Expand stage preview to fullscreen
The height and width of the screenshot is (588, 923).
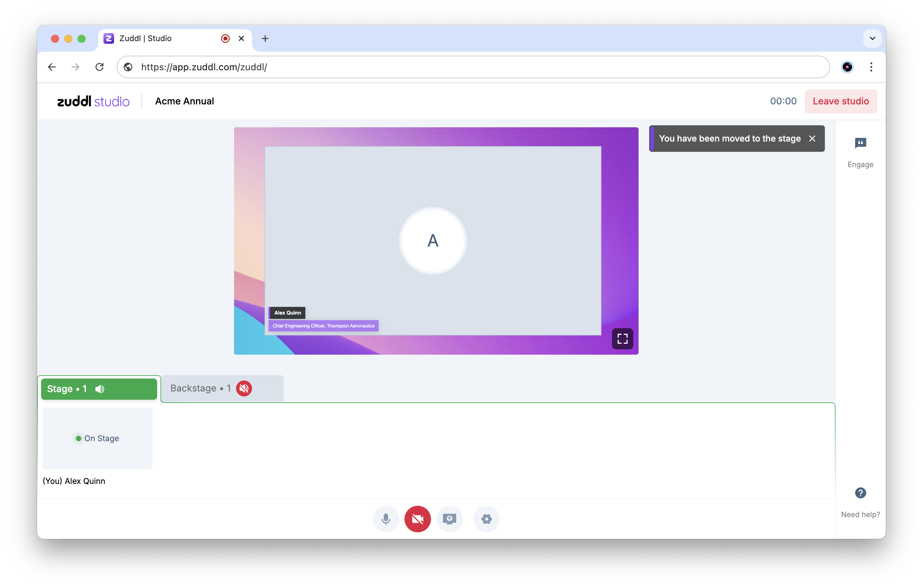(622, 338)
